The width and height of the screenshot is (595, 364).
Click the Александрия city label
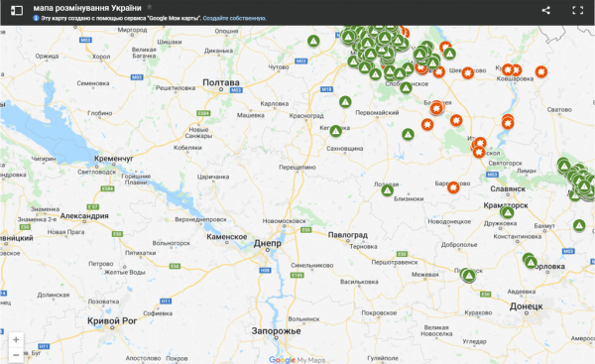click(x=84, y=215)
